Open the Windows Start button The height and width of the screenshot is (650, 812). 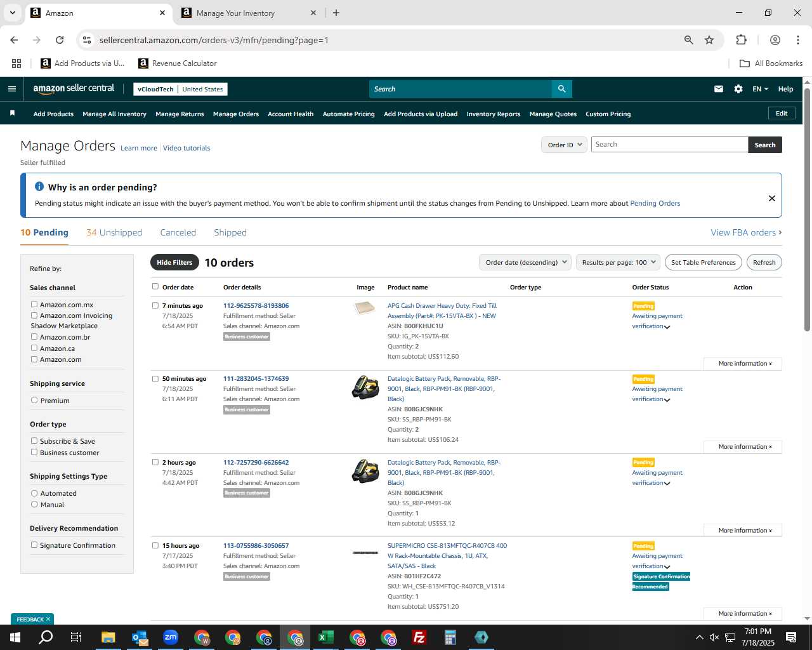pyautogui.click(x=15, y=637)
